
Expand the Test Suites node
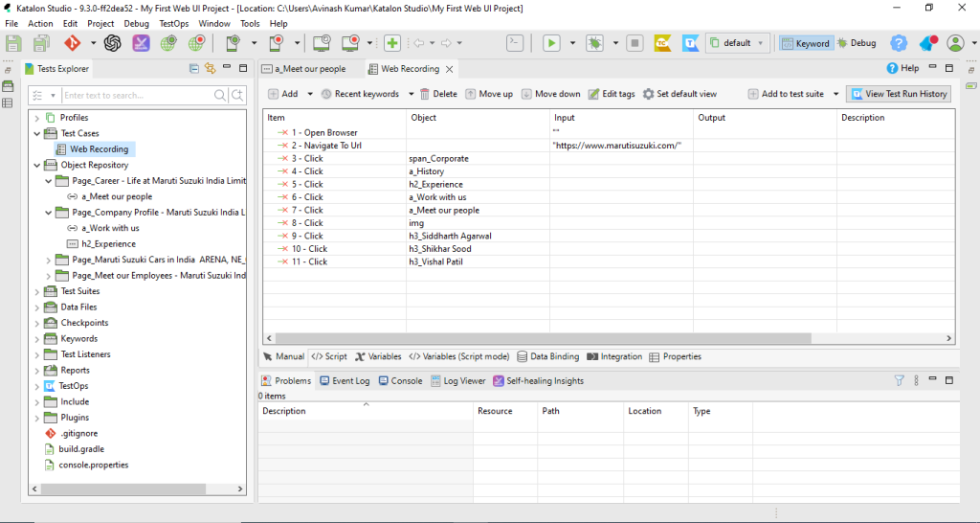[37, 291]
